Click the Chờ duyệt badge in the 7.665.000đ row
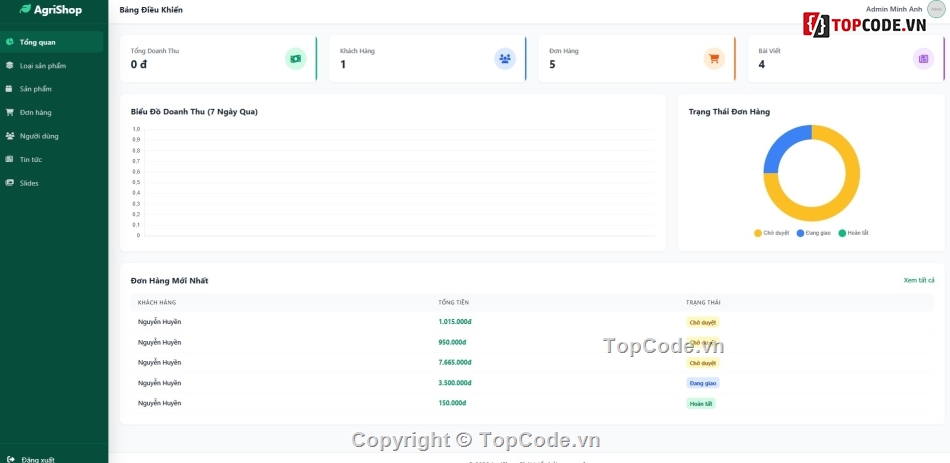The height and width of the screenshot is (463, 950). coord(703,363)
